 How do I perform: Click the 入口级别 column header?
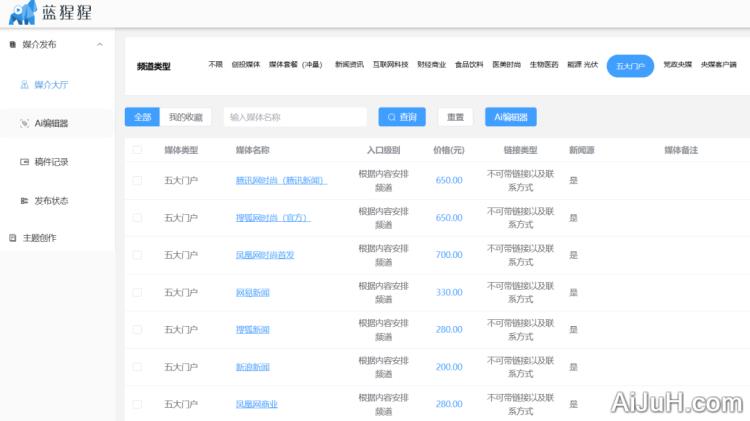click(383, 150)
